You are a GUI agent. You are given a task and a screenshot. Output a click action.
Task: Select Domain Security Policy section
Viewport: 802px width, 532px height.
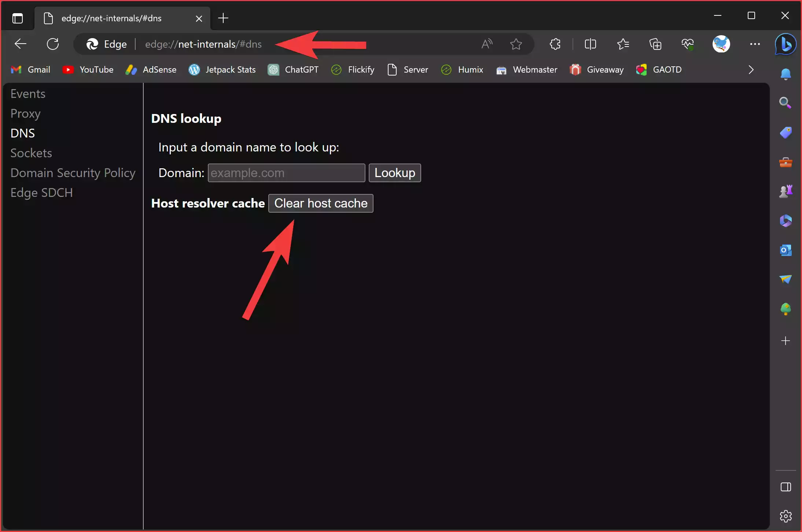tap(73, 173)
